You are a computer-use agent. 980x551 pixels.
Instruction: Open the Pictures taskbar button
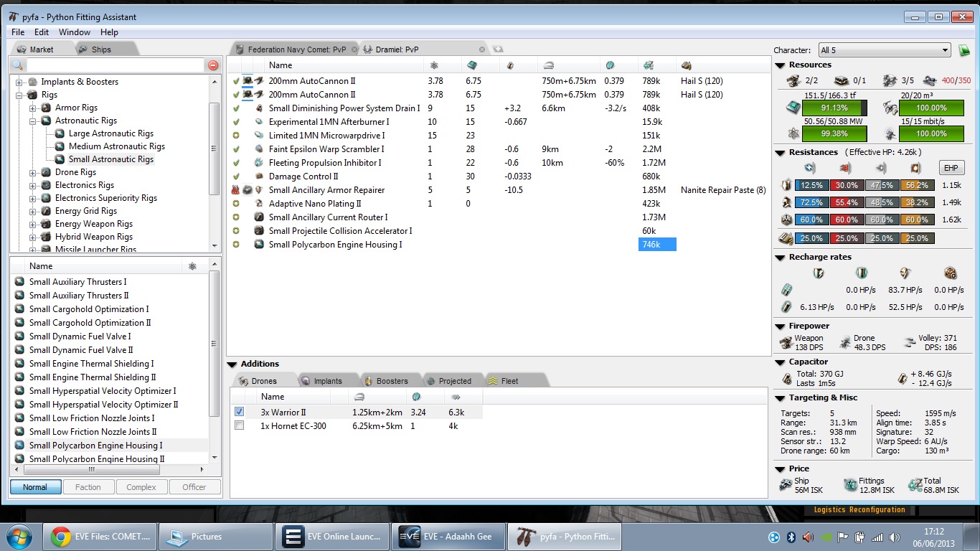click(x=215, y=536)
